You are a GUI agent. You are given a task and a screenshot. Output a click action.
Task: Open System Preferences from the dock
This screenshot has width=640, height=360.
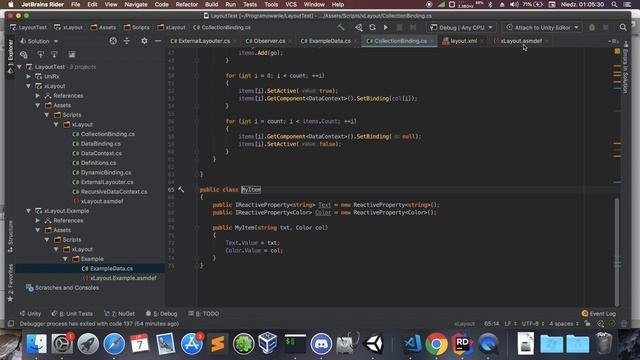[x=62, y=343]
